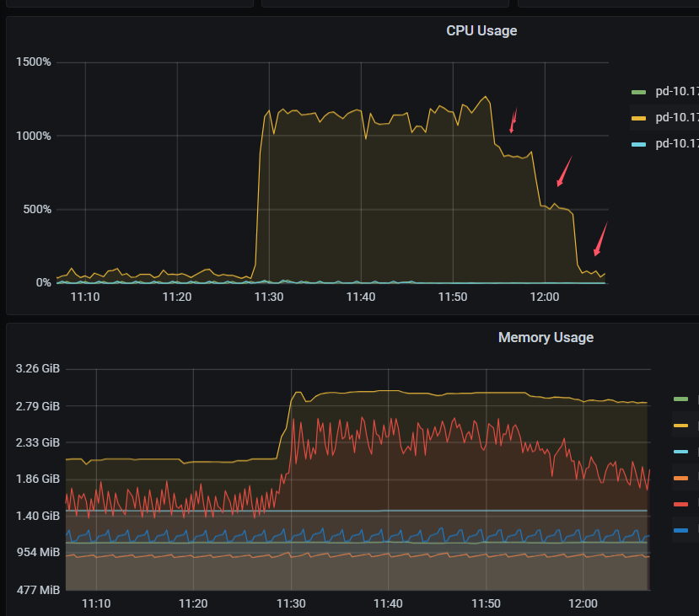Click 11:10 time label under CPU Usage chart
Viewport: 699px width, 616px height.
85,297
